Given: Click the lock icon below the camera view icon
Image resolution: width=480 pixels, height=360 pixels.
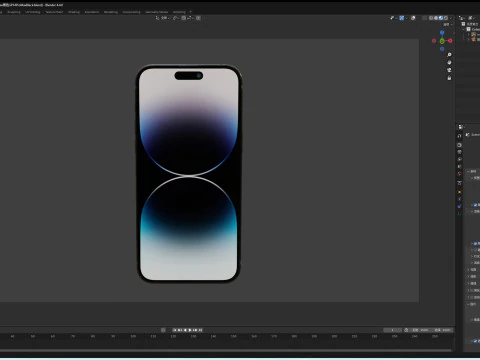Looking at the screenshot, I should point(449,78).
